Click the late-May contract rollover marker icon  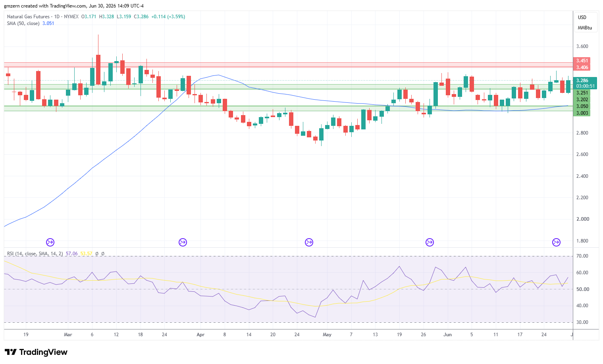pos(430,242)
